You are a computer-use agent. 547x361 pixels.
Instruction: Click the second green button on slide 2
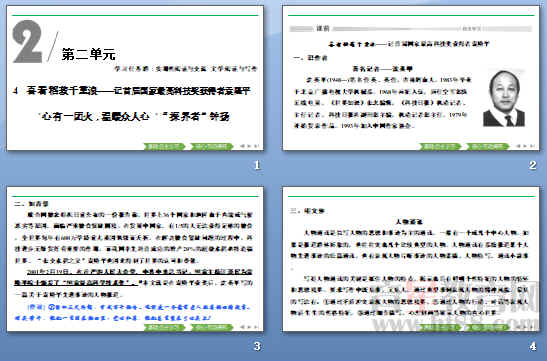pos(488,146)
